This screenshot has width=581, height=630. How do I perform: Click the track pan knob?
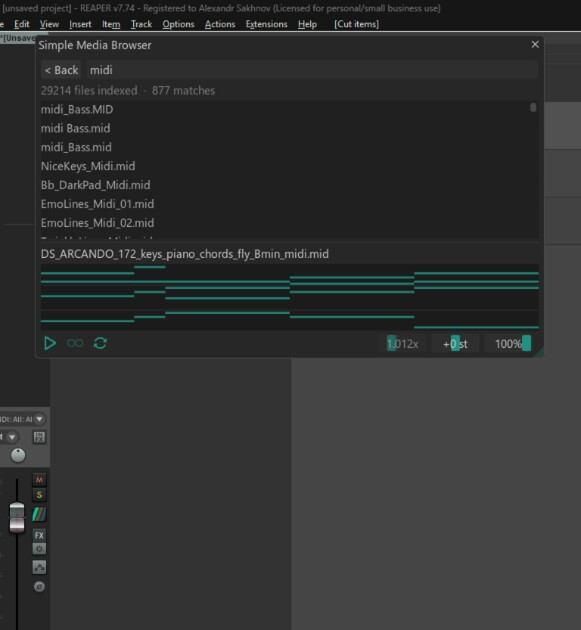point(18,455)
